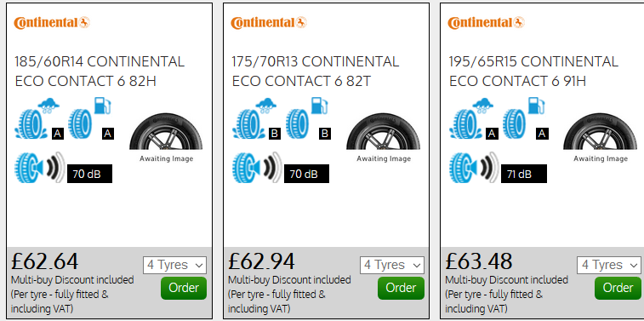Click the fuel efficiency icon for the 175/70R13 tyre
Screen dimensions: 644x321
pos(307,119)
